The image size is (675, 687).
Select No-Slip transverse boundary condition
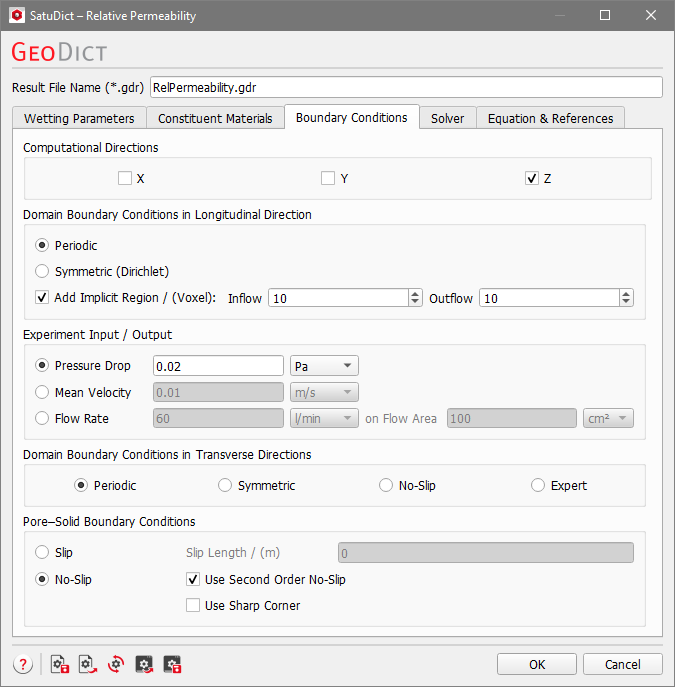coord(386,485)
